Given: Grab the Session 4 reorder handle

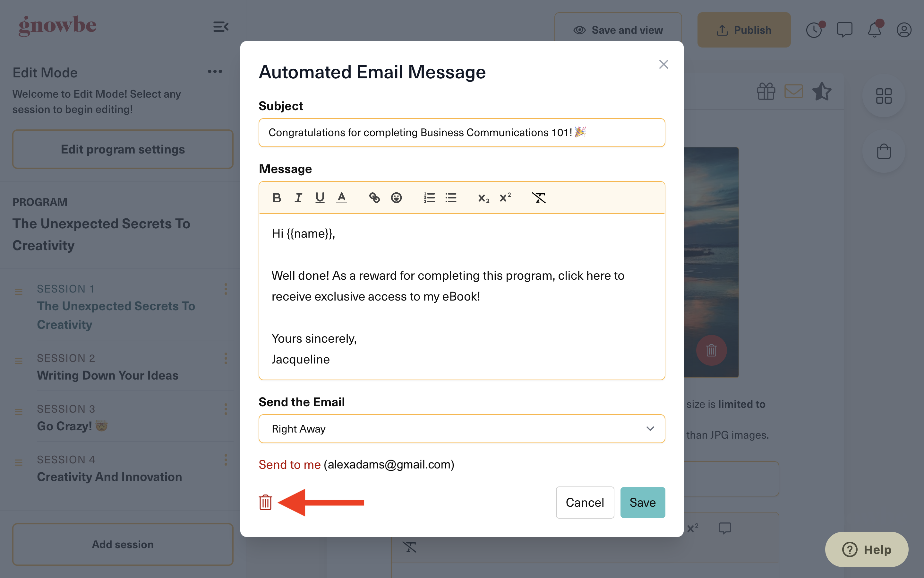Looking at the screenshot, I should click(18, 462).
